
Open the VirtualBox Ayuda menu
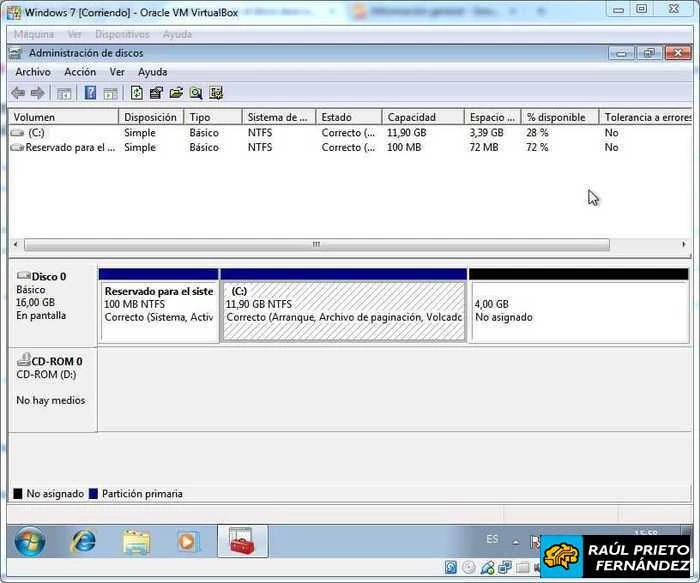[177, 34]
